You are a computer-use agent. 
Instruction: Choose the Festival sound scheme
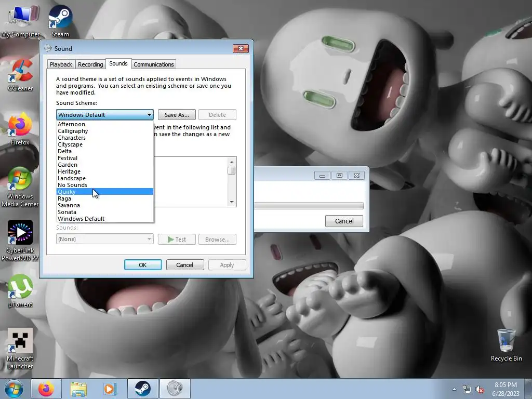[x=105, y=158]
